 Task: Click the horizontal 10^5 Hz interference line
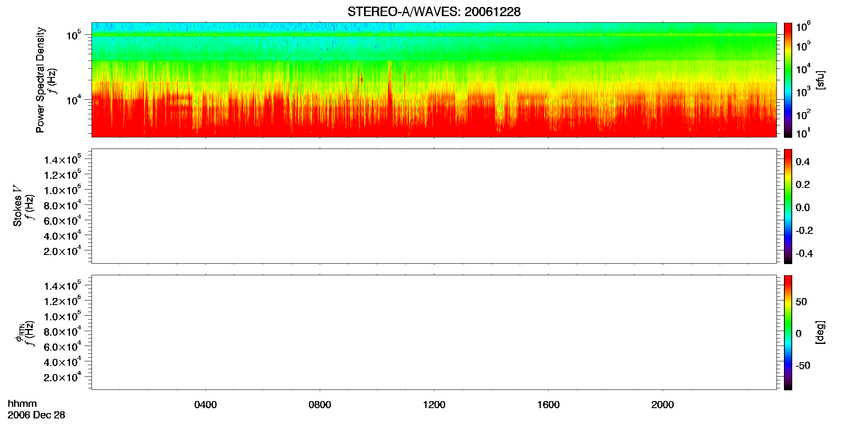pyautogui.click(x=434, y=35)
